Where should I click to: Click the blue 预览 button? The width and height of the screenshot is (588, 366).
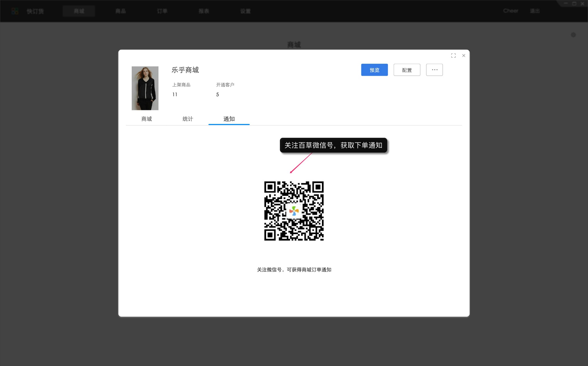tap(374, 70)
